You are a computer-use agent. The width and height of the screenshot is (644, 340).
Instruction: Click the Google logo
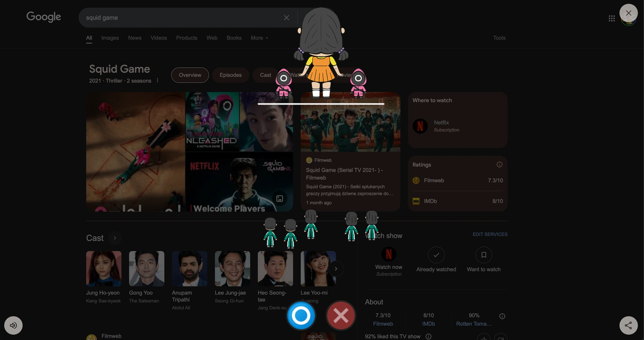point(43,17)
